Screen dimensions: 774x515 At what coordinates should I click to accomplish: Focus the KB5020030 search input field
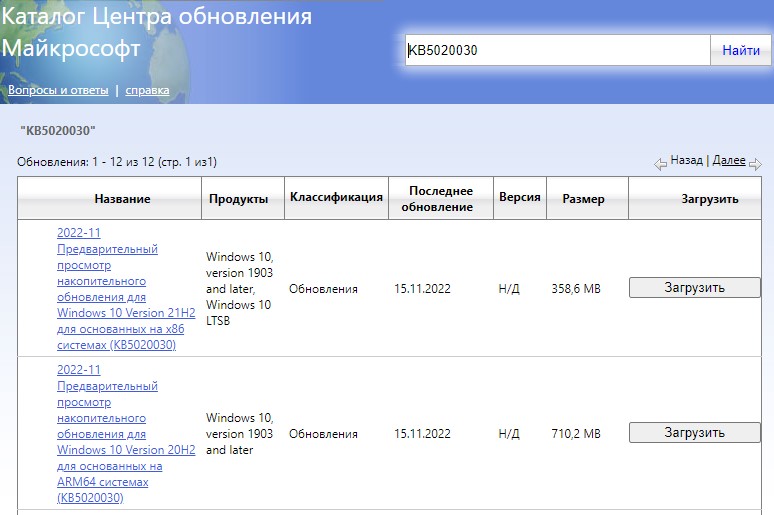pyautogui.click(x=558, y=50)
